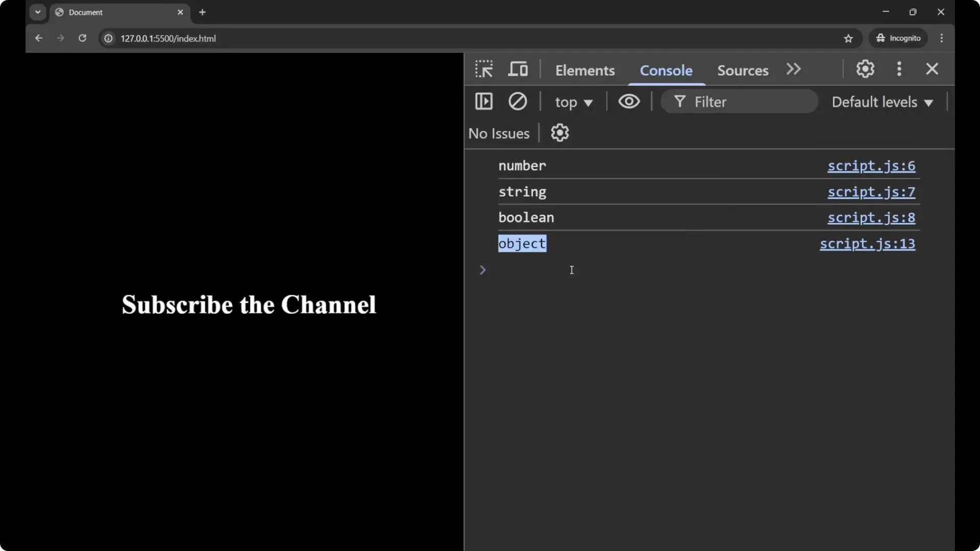Image resolution: width=980 pixels, height=551 pixels.
Task: Select the inspect element tool
Action: coord(483,69)
